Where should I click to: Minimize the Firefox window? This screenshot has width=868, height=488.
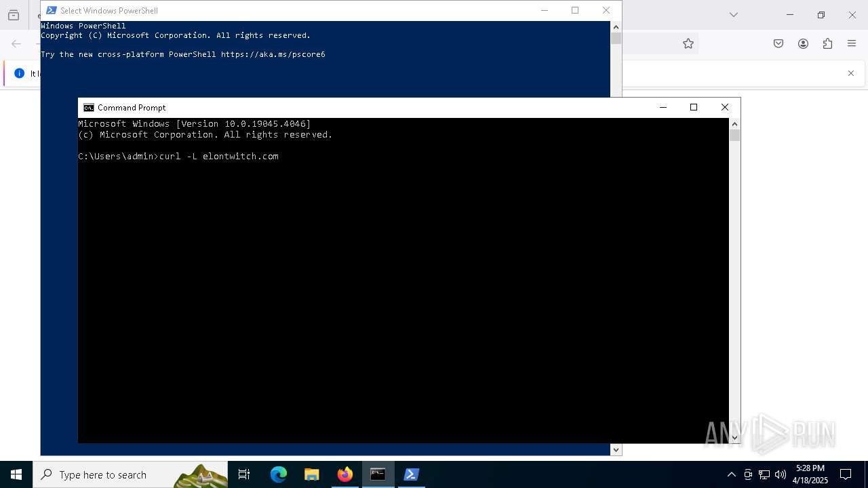coord(790,15)
